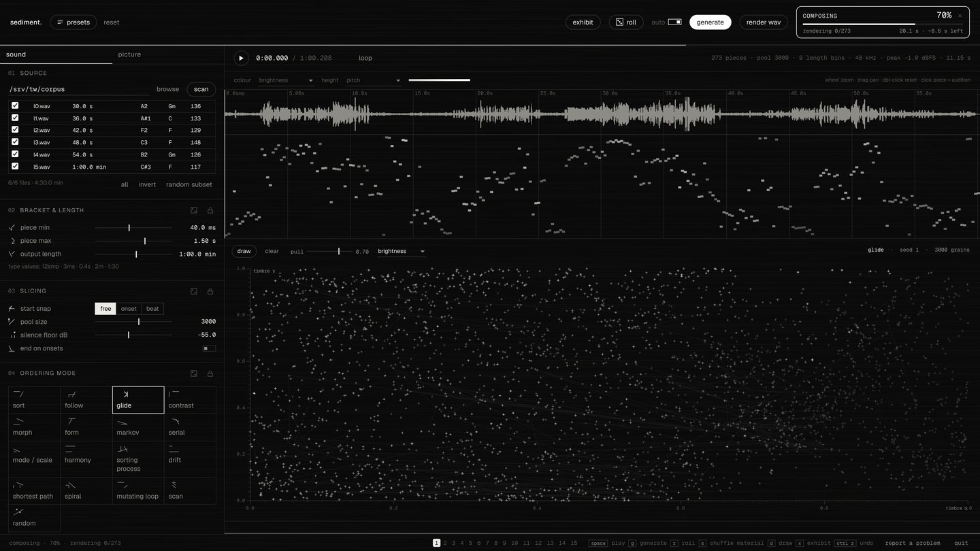Select the glide ordering mode
Screen dimensions: 980x551
pyautogui.click(x=138, y=400)
